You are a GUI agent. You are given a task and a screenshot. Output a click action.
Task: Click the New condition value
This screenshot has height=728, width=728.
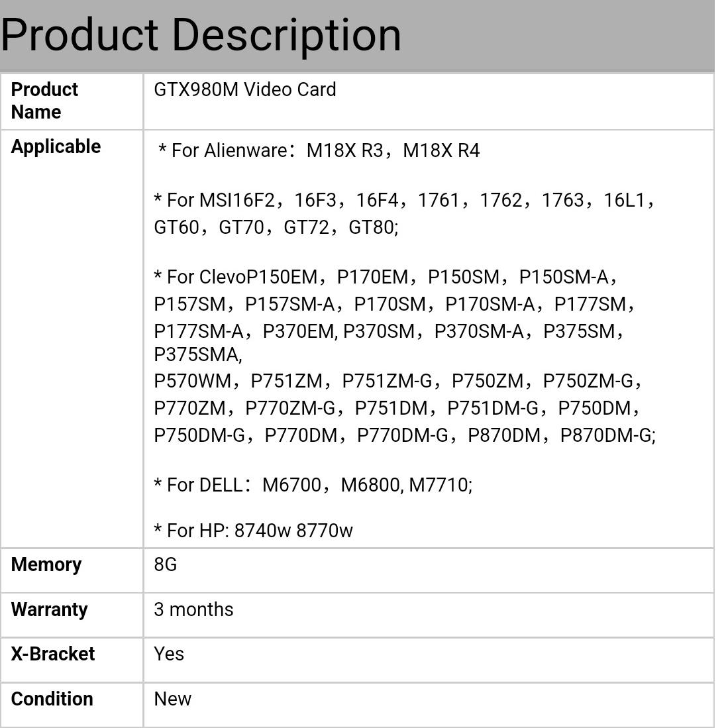coord(172,699)
